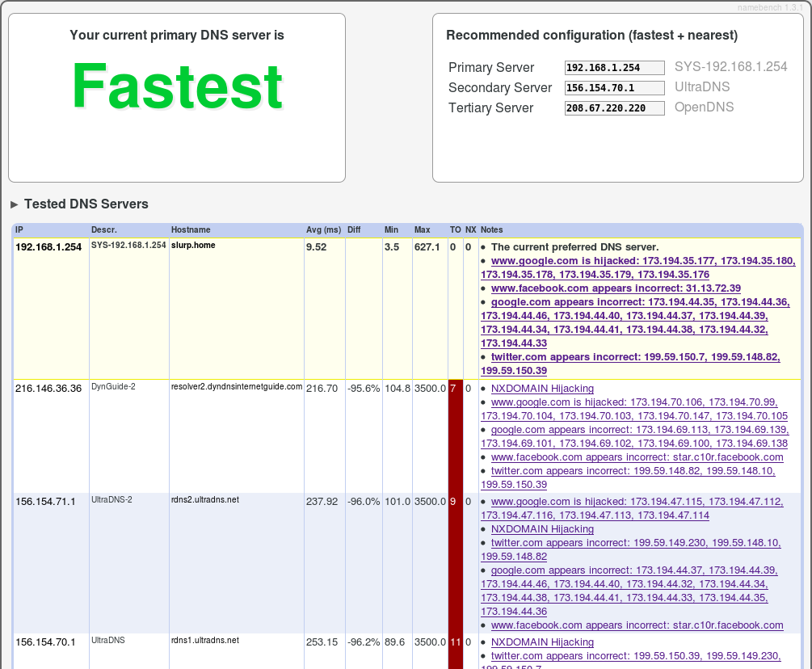The width and height of the screenshot is (812, 669).
Task: Click resolver2.dyndnsinternetguide.com hostname cell
Action: pos(237,387)
